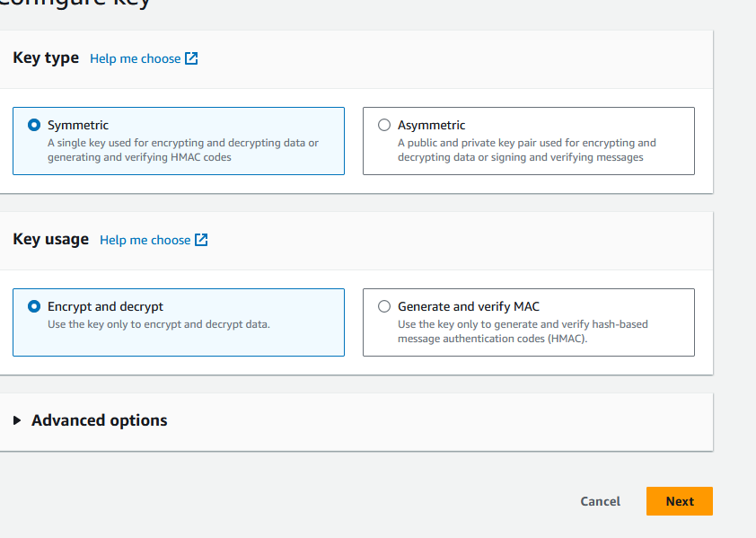Click the external-link icon beside Key usage help
This screenshot has width=756, height=538.
pyautogui.click(x=201, y=240)
